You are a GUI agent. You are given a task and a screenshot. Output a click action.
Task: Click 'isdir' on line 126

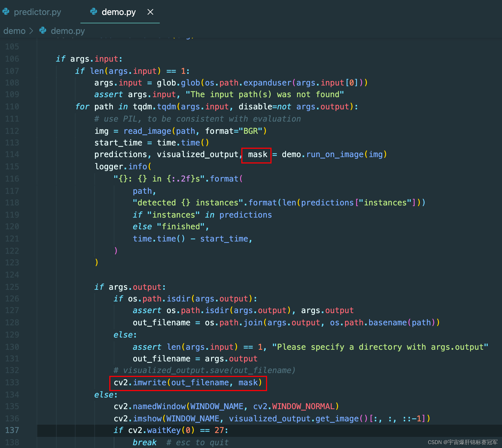178,299
